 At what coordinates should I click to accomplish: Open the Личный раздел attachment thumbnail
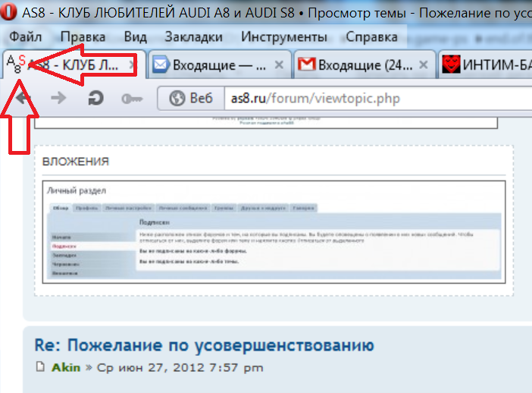(274, 232)
